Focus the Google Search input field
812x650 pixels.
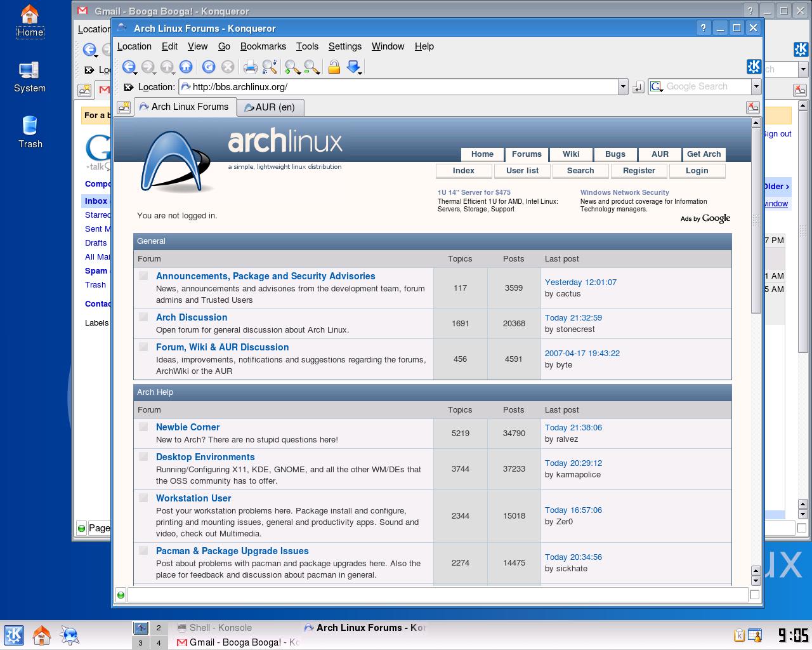707,87
